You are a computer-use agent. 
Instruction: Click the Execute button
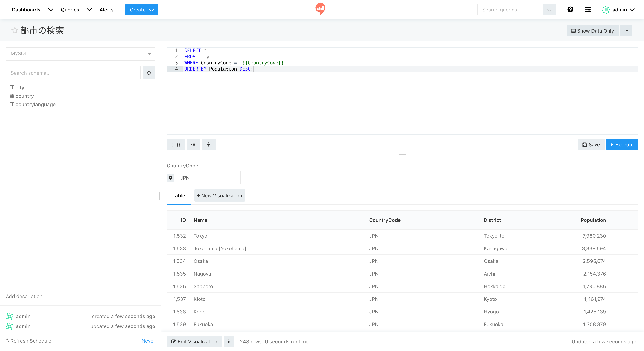click(622, 144)
